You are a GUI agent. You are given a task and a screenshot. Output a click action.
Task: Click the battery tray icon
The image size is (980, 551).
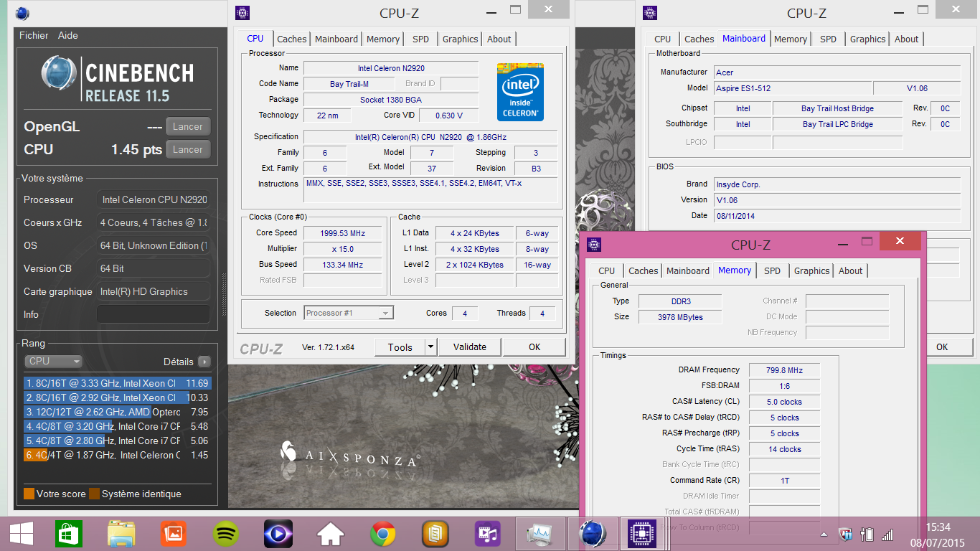[x=867, y=534]
